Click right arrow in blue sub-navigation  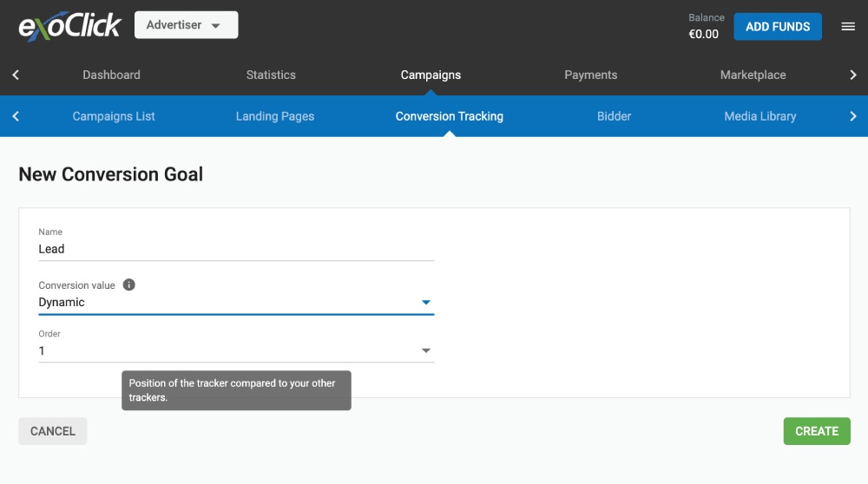click(852, 116)
